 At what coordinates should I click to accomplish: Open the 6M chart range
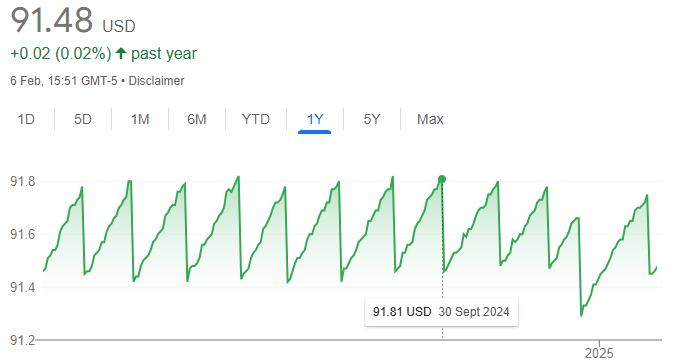point(197,119)
